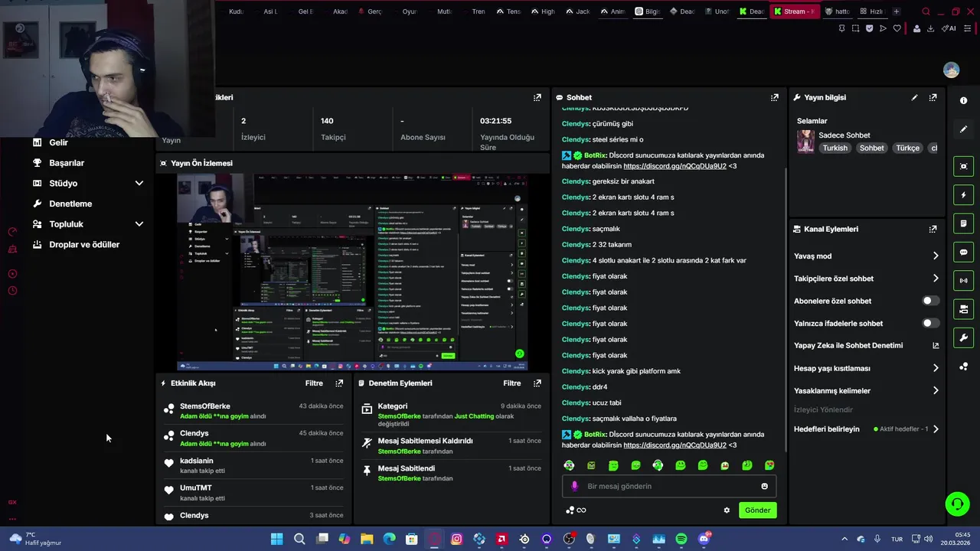This screenshot has width=980, height=551.
Task: Show hidden system tray icons
Action: click(844, 539)
